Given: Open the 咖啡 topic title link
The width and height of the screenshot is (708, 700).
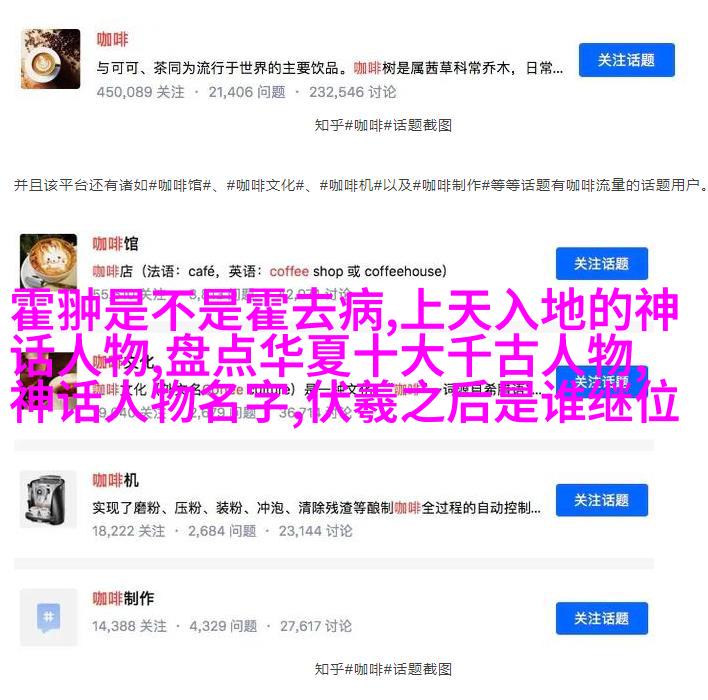Looking at the screenshot, I should [x=112, y=40].
